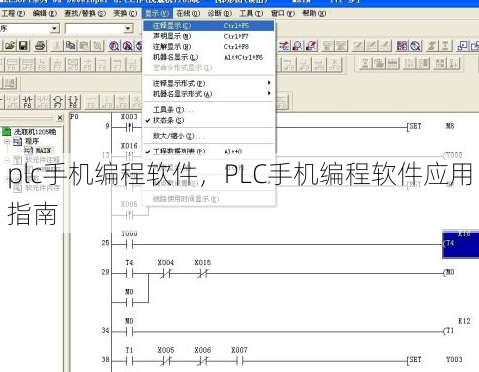Viewport: 479px width, 372px height.
Task: Choose 声明显示 Ctrl+F7 menu entry
Action: (x=209, y=36)
